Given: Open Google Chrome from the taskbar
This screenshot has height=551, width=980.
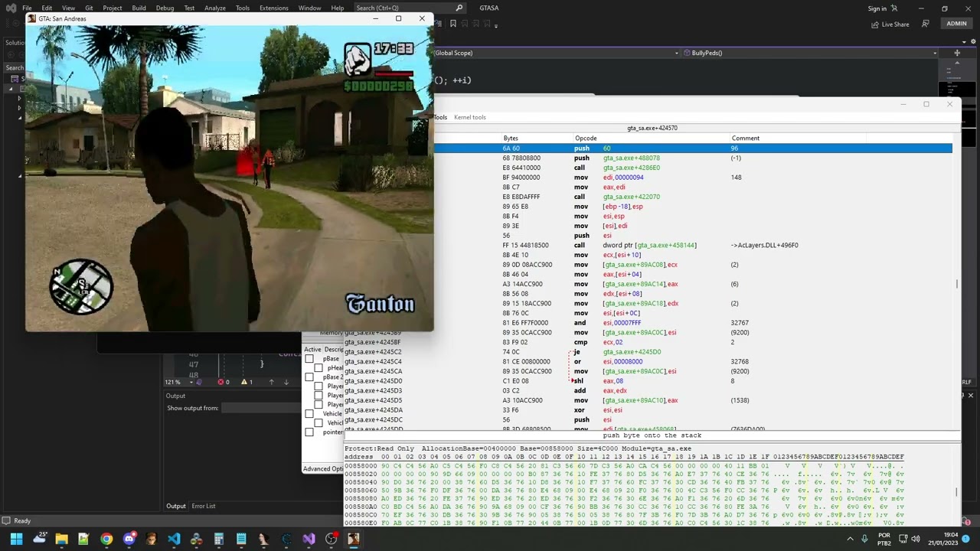Looking at the screenshot, I should click(106, 539).
